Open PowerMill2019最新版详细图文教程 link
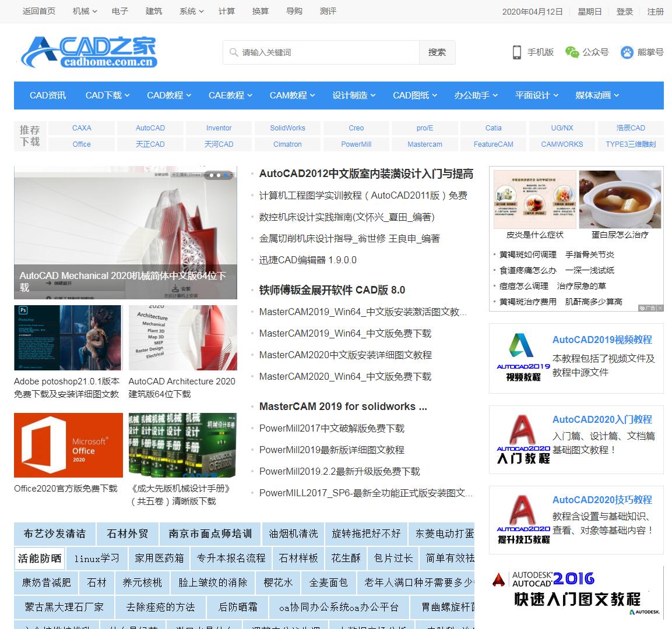672x629 pixels. [x=332, y=450]
